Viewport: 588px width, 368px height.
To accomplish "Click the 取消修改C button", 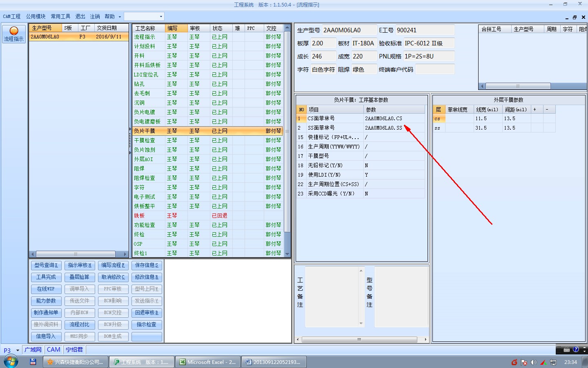I will 113,277.
